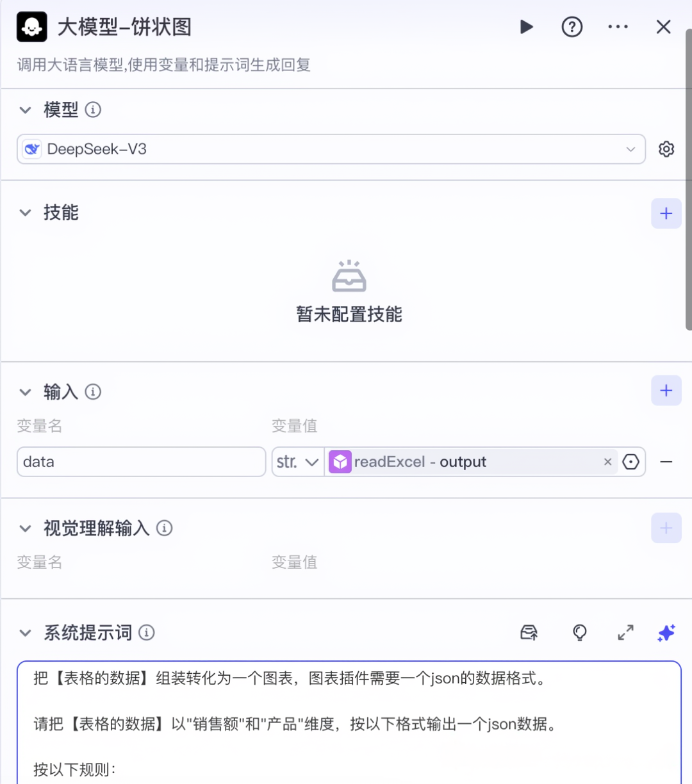This screenshot has width=692, height=784.
Task: Click inside the system prompt text area
Action: 349,723
